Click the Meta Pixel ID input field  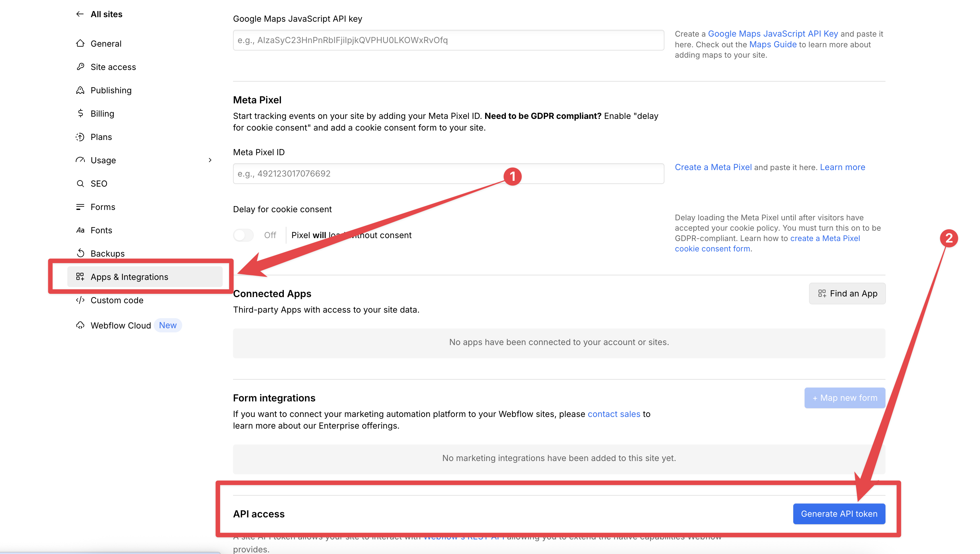tap(448, 174)
